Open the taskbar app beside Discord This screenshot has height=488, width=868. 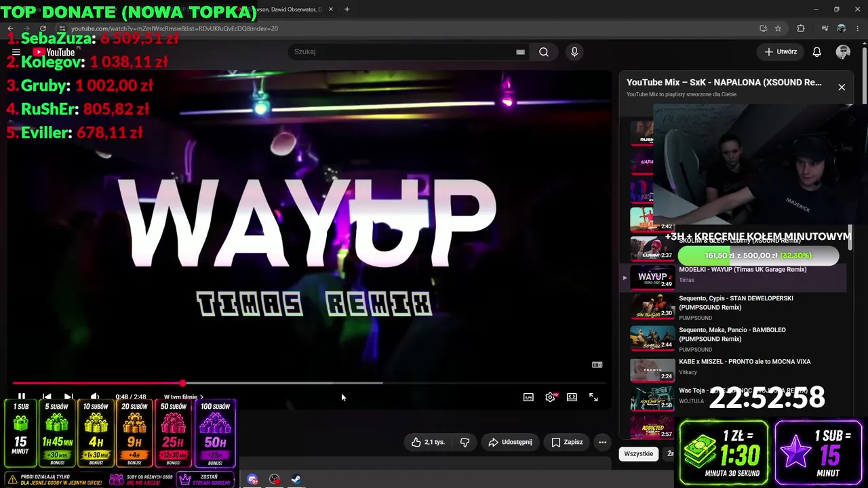pos(275,479)
